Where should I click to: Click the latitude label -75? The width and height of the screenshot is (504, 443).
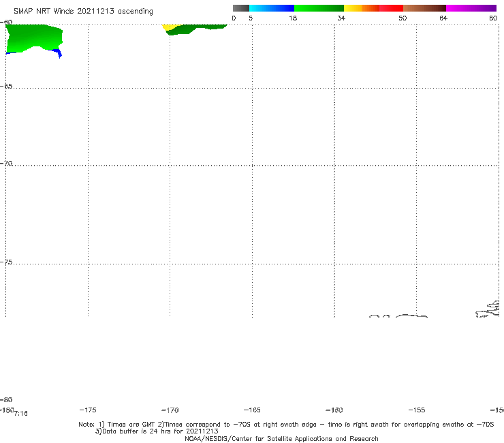click(x=6, y=262)
